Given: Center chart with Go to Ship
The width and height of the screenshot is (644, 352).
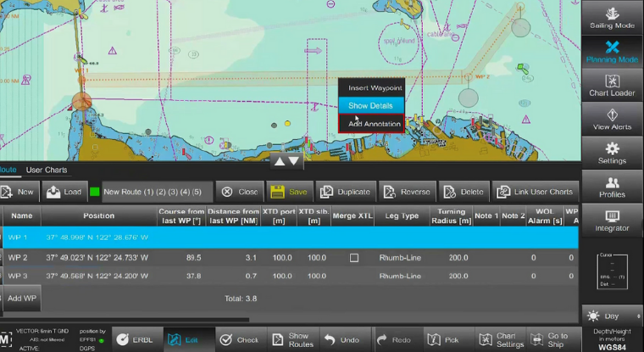Looking at the screenshot, I should (x=552, y=339).
